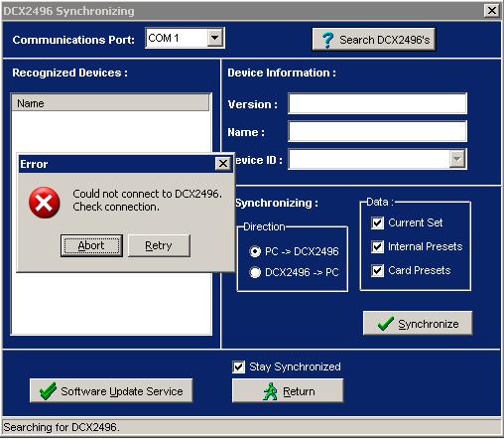The height and width of the screenshot is (439, 504).
Task: Close the DCX2496 Synchronizing window
Action: pyautogui.click(x=492, y=11)
